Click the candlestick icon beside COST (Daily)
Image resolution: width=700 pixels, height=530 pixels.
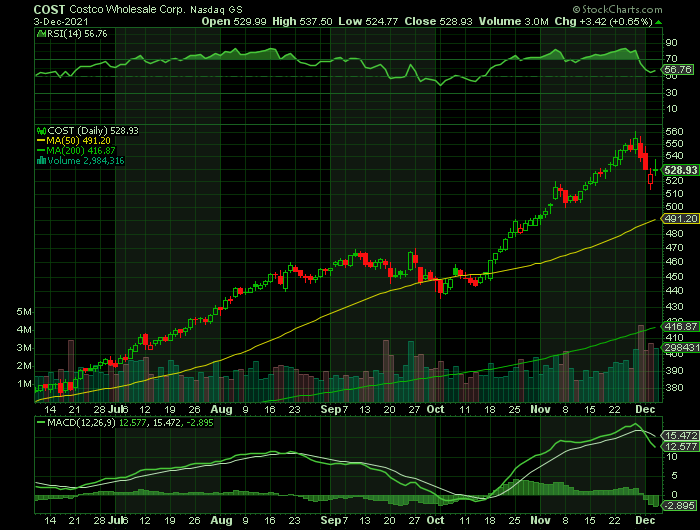(x=42, y=131)
